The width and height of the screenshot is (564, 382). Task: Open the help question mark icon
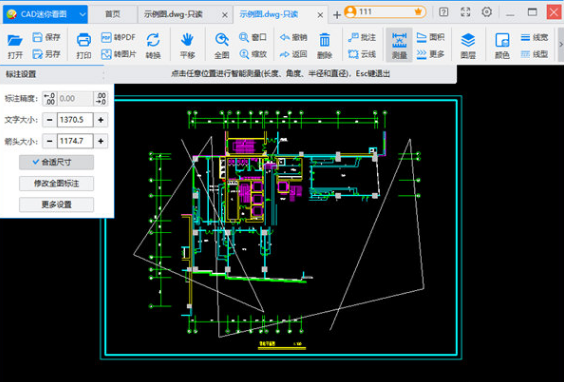(x=444, y=12)
